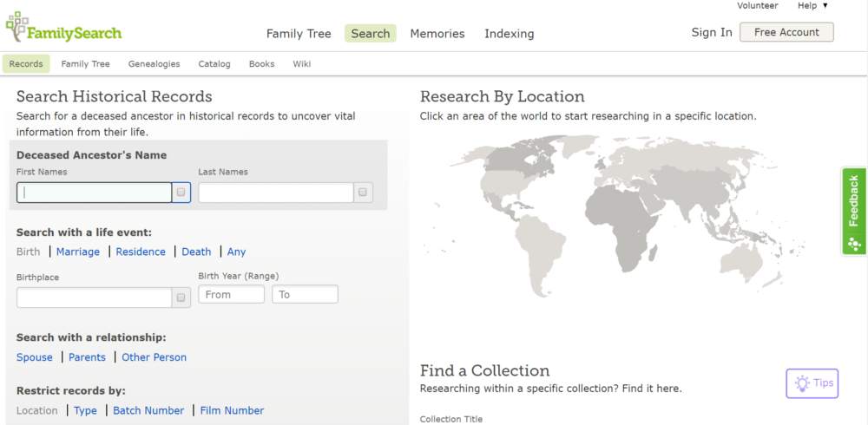Restrict records by Type

click(85, 410)
